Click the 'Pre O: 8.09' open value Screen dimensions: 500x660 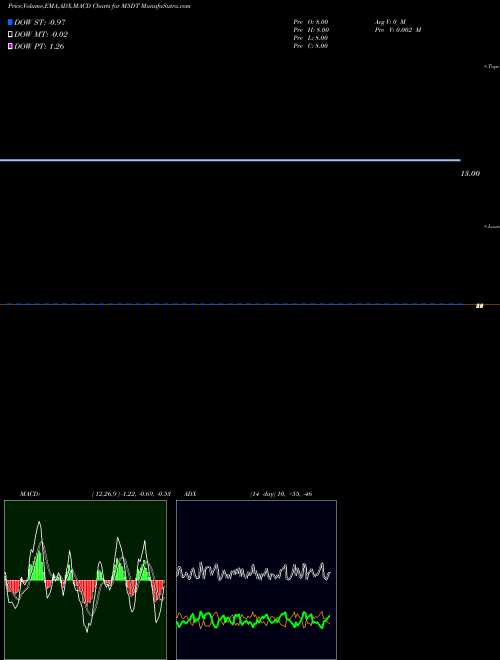311,22
